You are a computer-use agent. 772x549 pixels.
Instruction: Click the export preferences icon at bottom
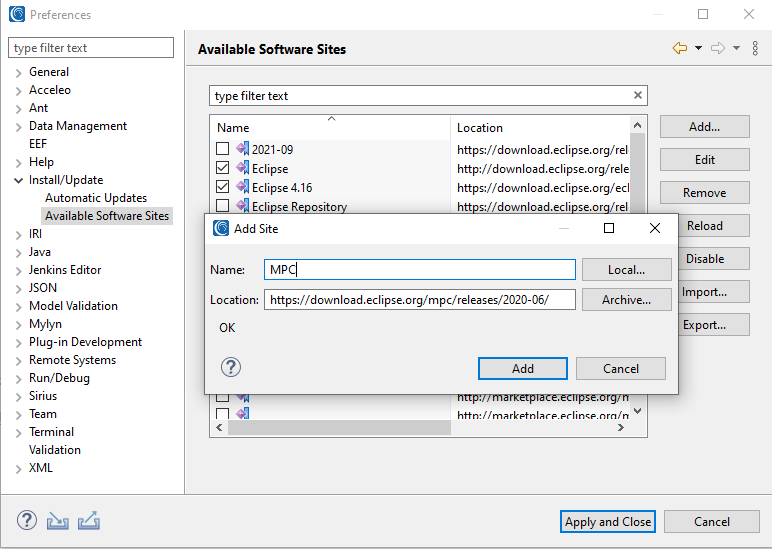coord(89,521)
